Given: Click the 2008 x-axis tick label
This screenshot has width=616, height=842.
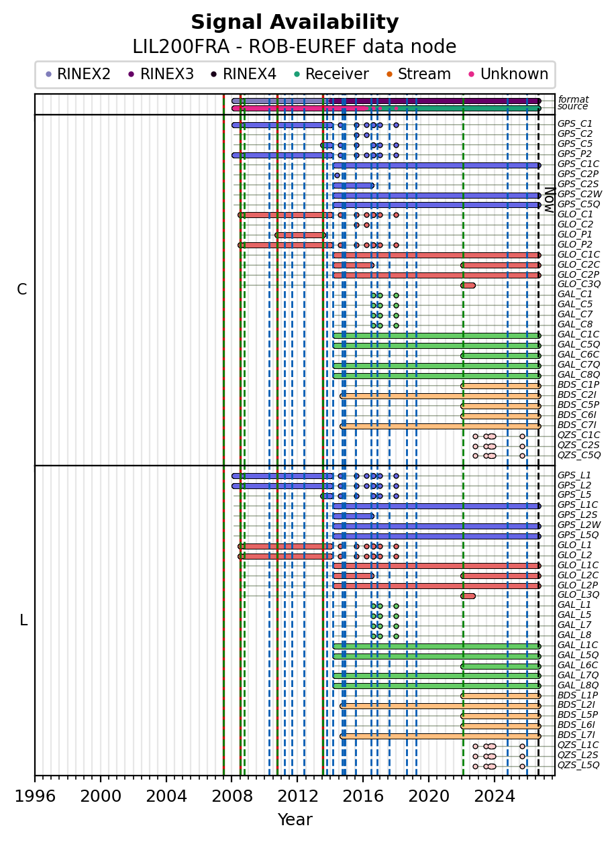Looking at the screenshot, I should pyautogui.click(x=232, y=795).
